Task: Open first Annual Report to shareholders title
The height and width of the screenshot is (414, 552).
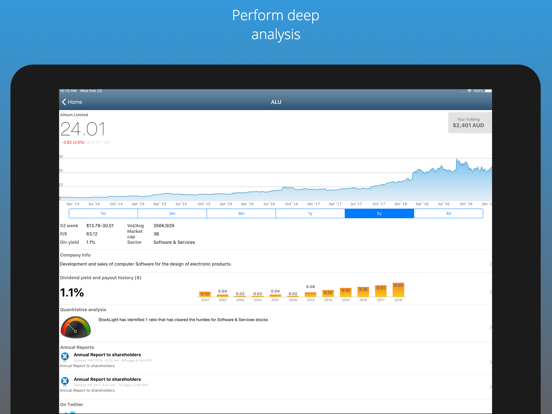Action: point(107,355)
